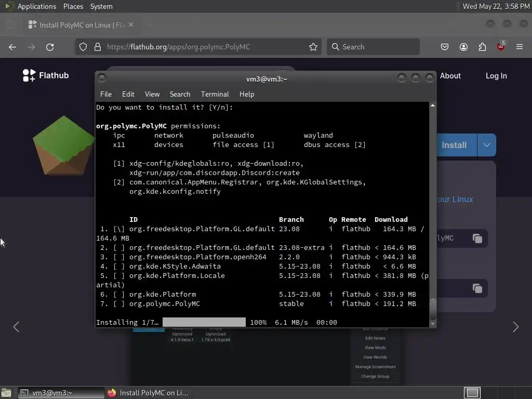Click the 'our Linux' link text
The image size is (532, 399).
455,199
